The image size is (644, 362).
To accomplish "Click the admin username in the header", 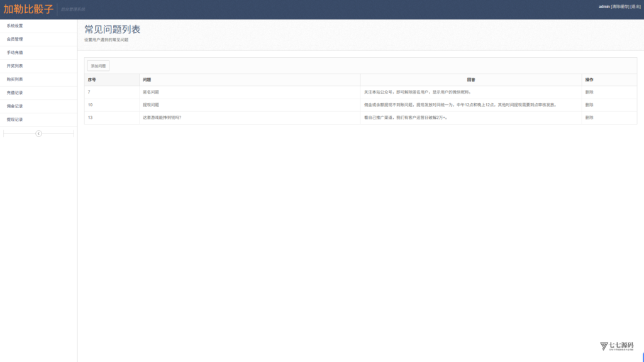I will (604, 6).
